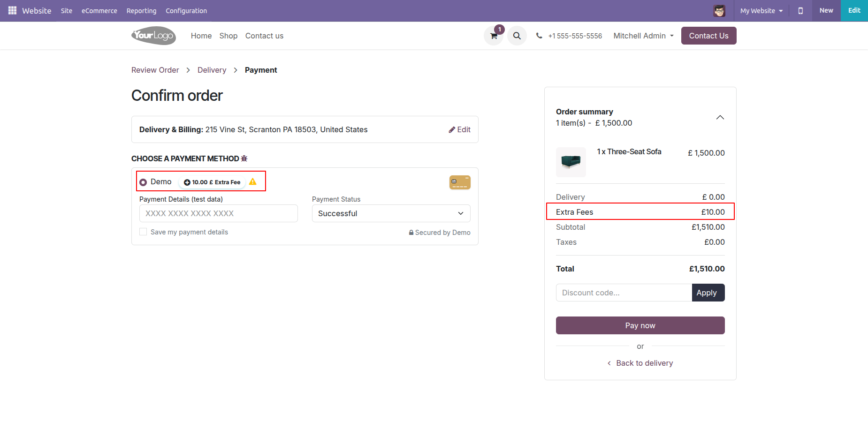This screenshot has width=868, height=437.
Task: Open the eCommerce menu
Action: point(99,11)
